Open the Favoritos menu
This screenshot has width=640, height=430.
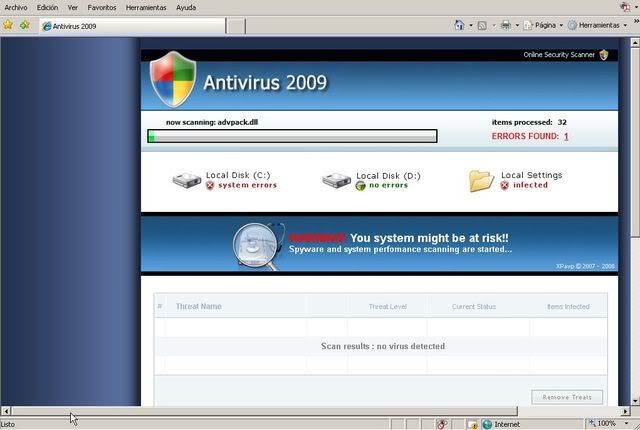click(x=102, y=7)
